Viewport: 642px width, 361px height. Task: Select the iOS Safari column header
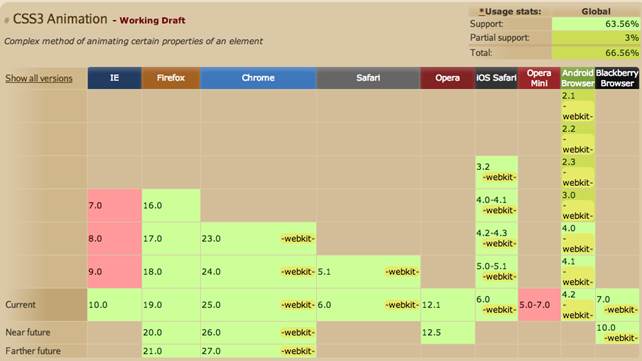(x=496, y=78)
